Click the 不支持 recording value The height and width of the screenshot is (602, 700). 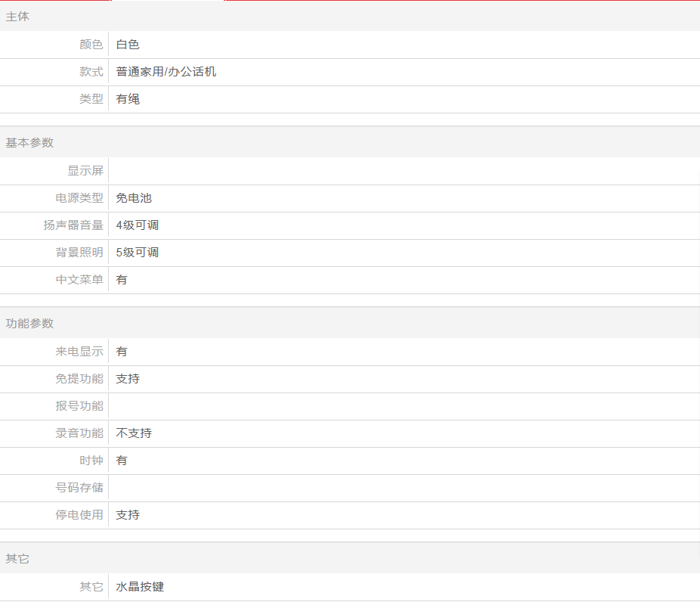(x=134, y=433)
